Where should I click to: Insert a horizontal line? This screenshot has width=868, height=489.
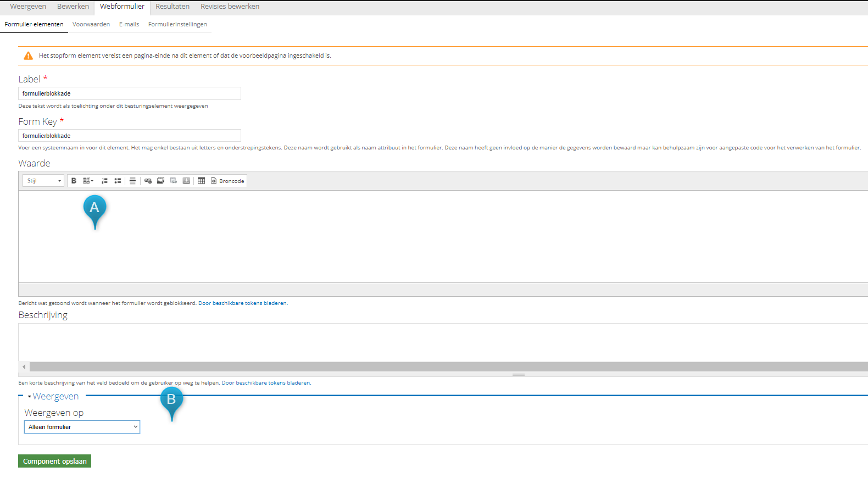click(132, 181)
